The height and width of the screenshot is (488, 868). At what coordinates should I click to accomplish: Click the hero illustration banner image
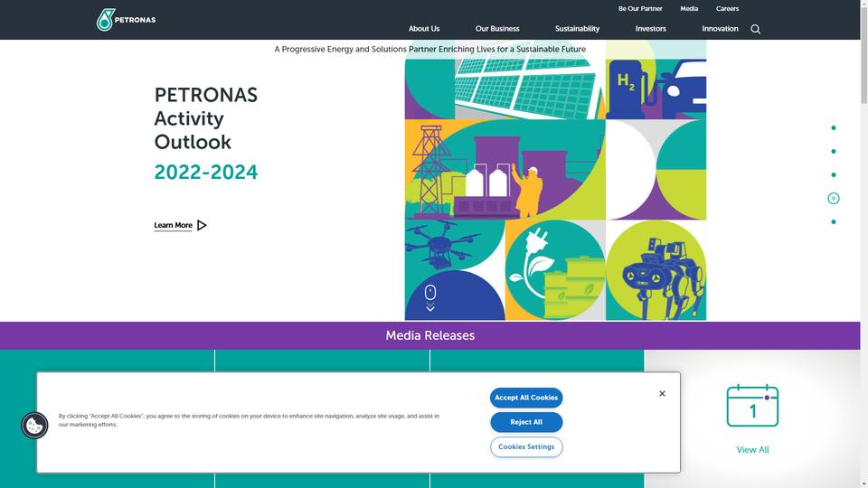coord(555,180)
